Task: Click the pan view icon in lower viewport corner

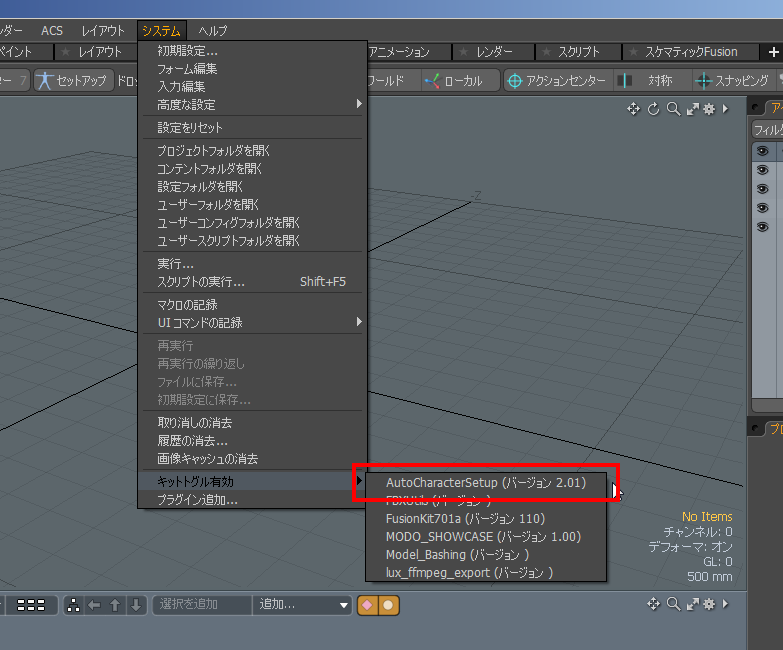Action: pos(653,604)
